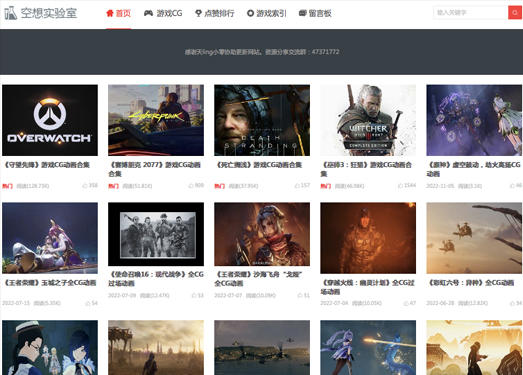Like the Overwatch post showing 358

[x=90, y=185]
